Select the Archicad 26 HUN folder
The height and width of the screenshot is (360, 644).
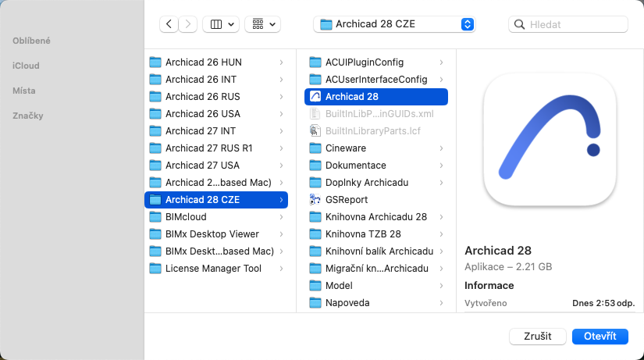(203, 62)
